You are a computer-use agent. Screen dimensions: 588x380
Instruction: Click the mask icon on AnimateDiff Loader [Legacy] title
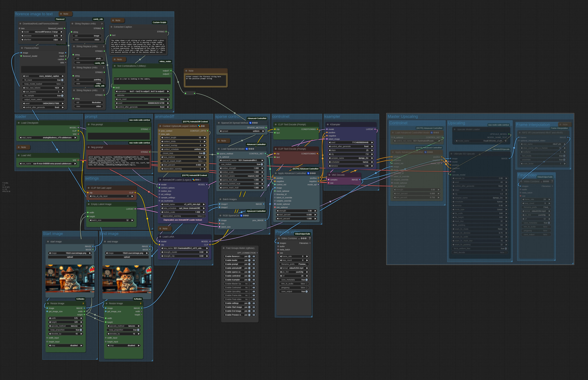point(194,180)
